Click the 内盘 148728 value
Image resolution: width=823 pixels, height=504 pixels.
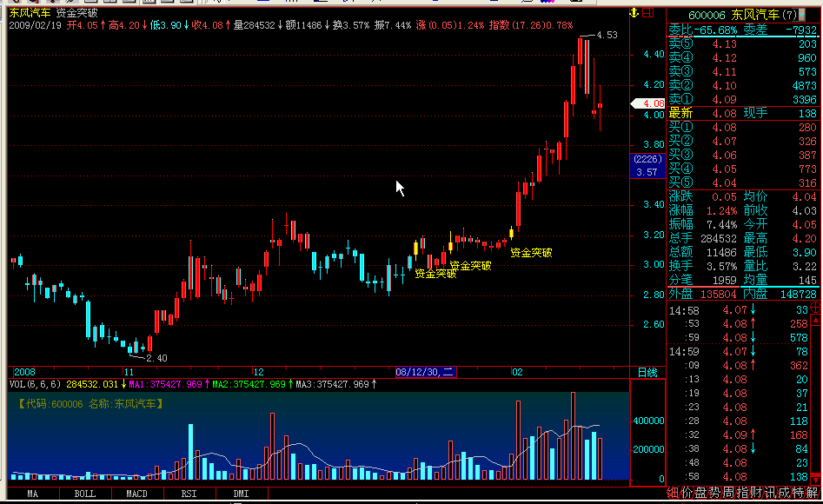[799, 295]
